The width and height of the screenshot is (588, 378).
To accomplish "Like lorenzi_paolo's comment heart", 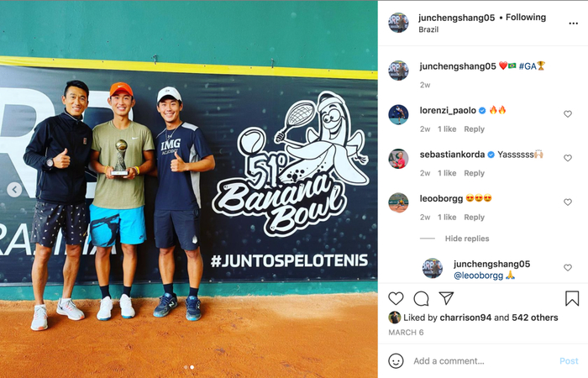I will click(568, 114).
